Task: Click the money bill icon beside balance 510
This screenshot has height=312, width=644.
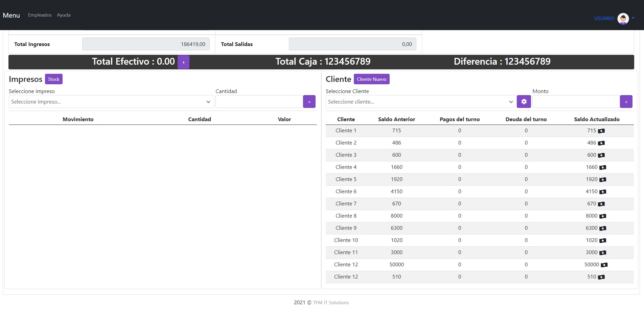Action: (x=601, y=277)
